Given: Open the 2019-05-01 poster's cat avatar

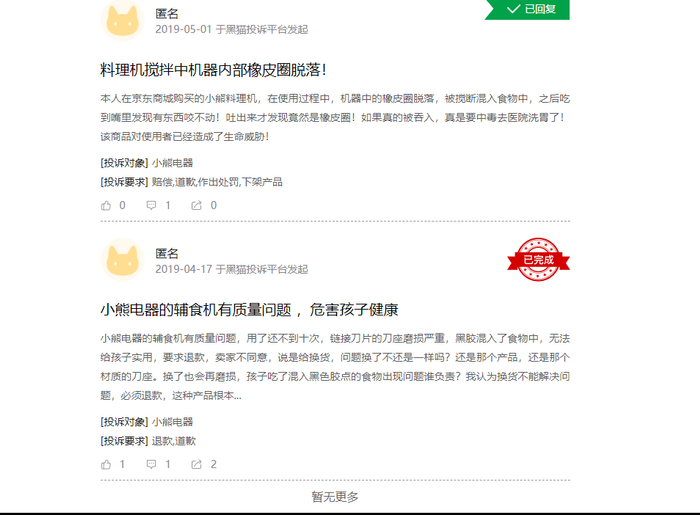Looking at the screenshot, I should click(x=123, y=21).
